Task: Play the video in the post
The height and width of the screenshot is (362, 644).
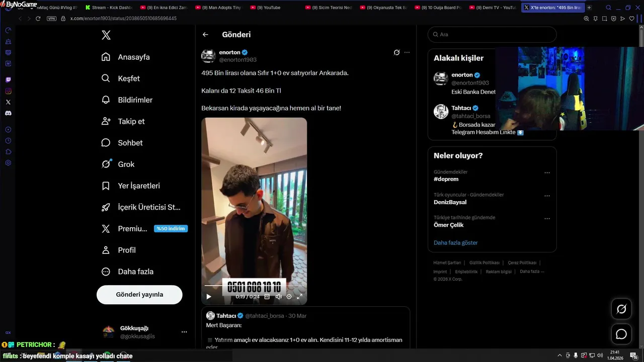Action: click(209, 297)
